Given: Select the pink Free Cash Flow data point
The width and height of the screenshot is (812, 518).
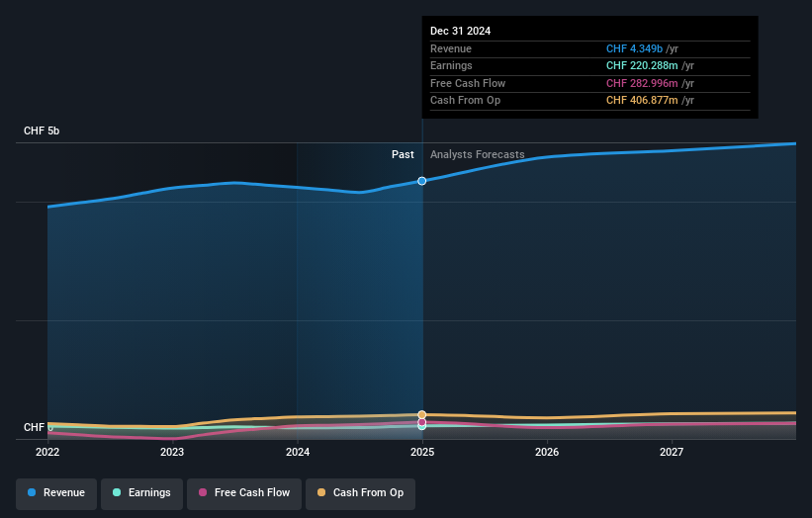Looking at the screenshot, I should click(x=422, y=422).
